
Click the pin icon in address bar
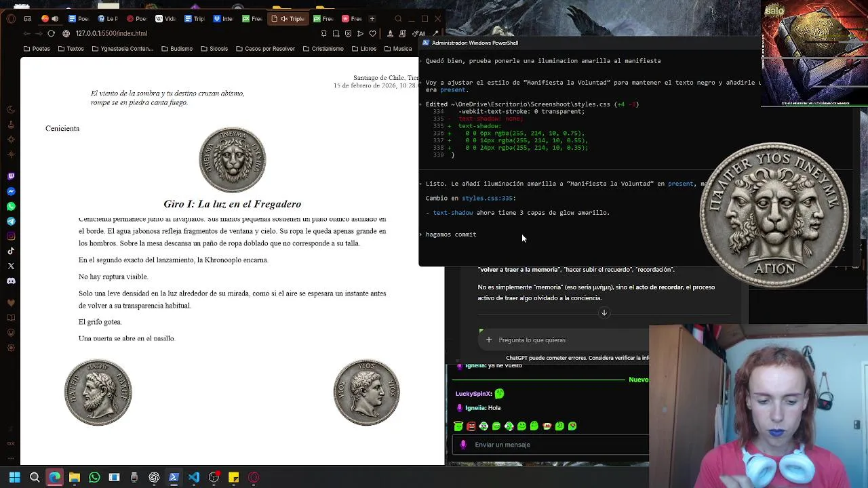(x=323, y=33)
